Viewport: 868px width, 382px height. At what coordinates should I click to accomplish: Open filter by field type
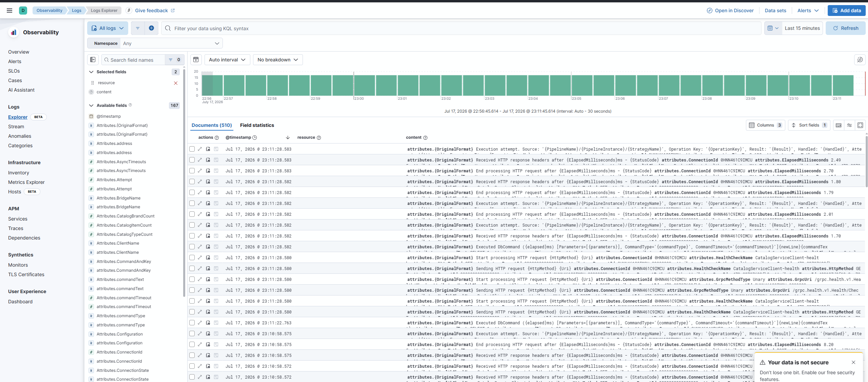[x=174, y=60]
